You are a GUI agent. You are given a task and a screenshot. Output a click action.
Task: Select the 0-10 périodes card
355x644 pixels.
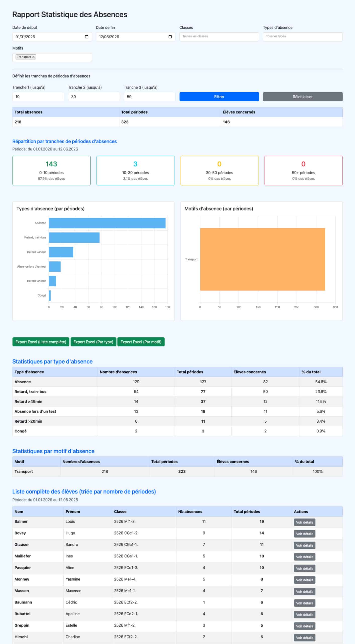click(52, 171)
